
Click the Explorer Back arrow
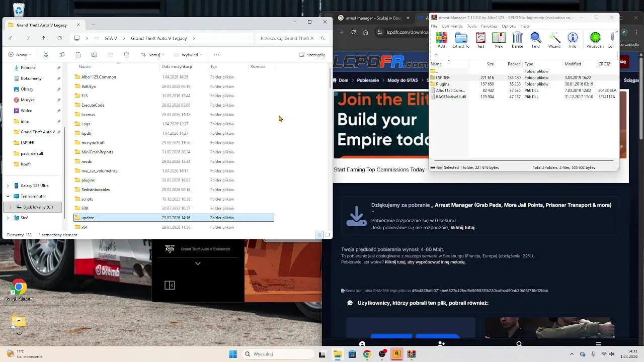click(12, 38)
